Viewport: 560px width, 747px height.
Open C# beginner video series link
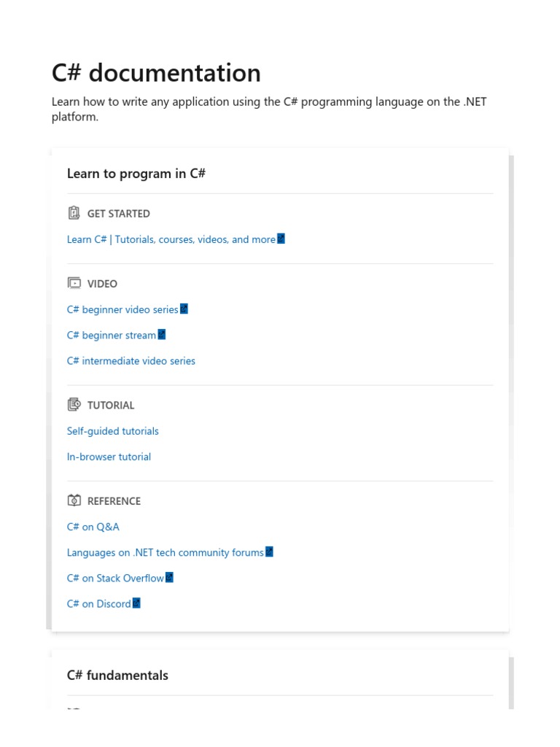click(x=122, y=309)
